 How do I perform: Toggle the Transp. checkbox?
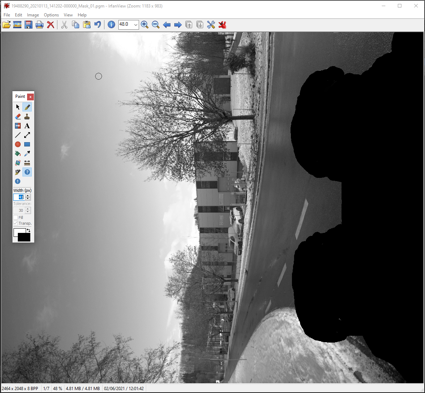(16, 223)
